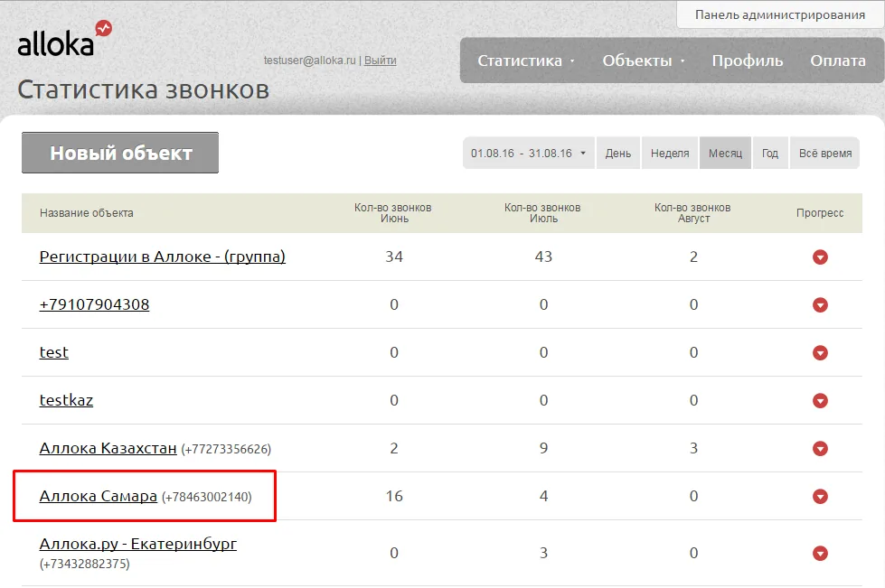This screenshot has width=885, height=588.
Task: Click red progress arrow for Аллока.ру - Екатеринбург
Action: [820, 554]
